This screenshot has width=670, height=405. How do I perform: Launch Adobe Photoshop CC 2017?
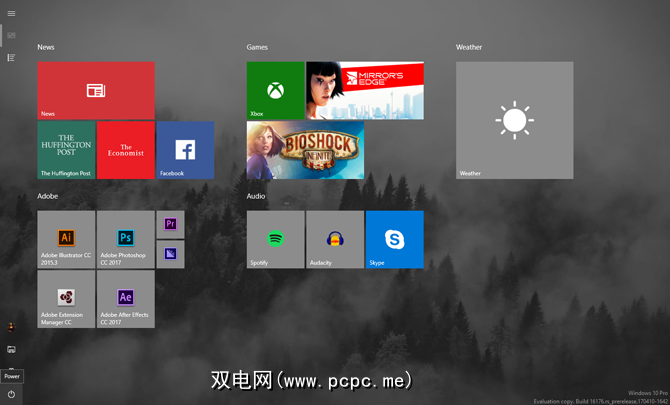point(126,239)
